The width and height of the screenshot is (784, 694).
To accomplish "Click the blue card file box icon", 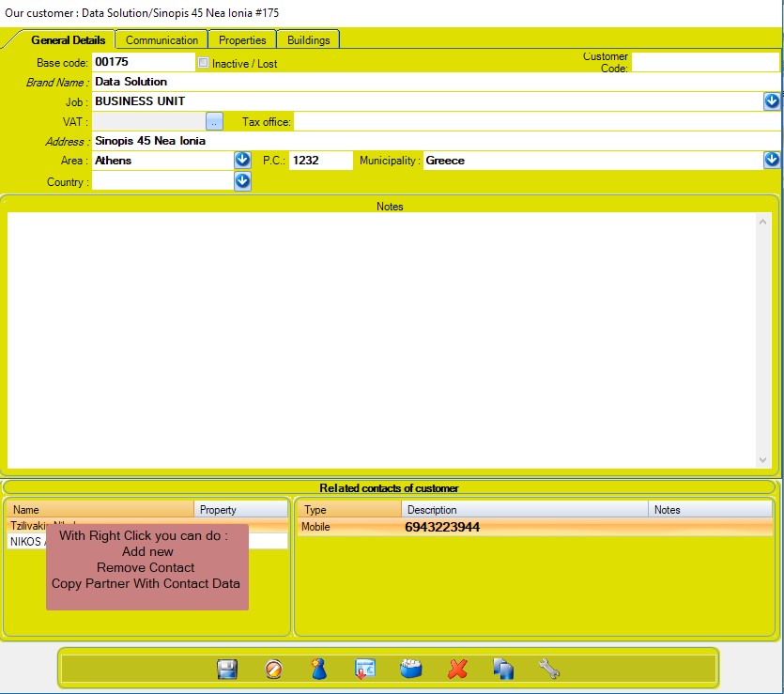I will pos(410,669).
